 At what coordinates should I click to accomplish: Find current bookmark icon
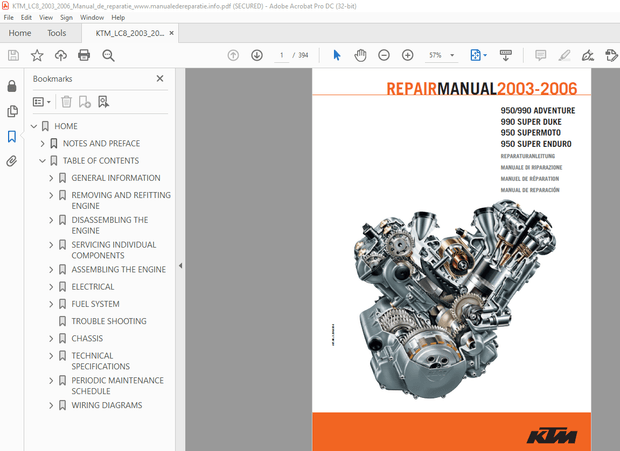(104, 102)
